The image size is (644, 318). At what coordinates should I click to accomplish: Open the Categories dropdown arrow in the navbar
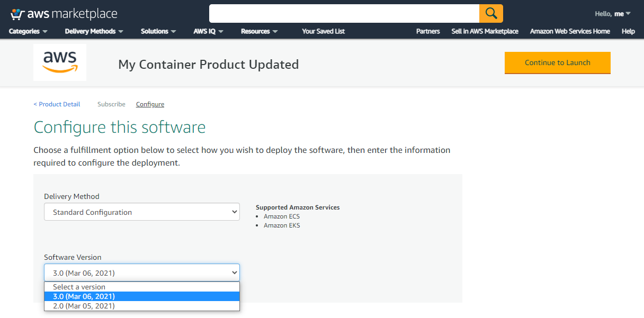pos(44,31)
